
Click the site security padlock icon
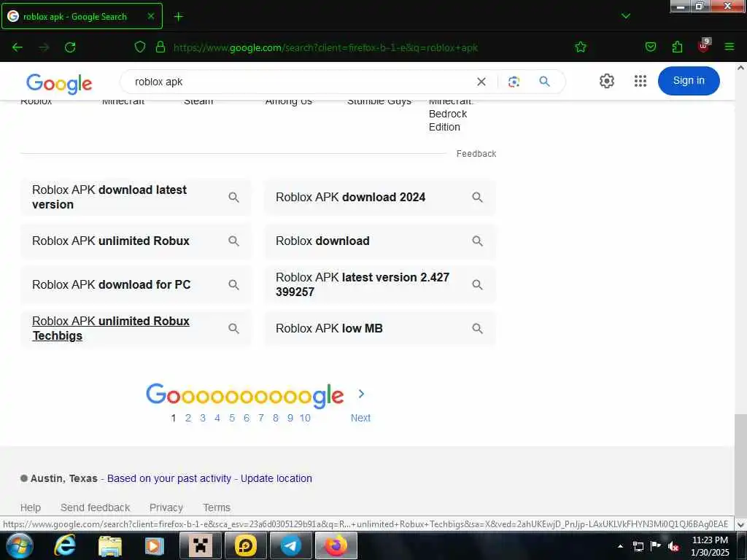click(160, 47)
